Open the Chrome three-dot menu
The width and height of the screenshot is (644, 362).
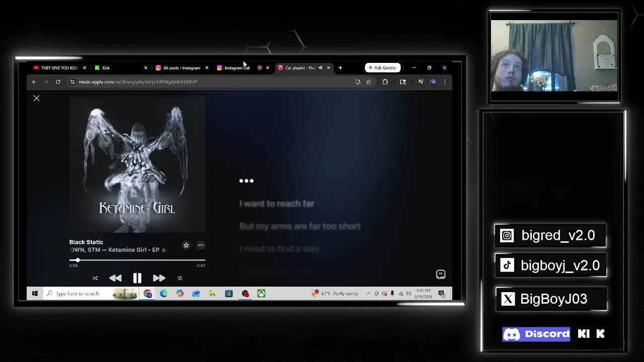coord(445,82)
